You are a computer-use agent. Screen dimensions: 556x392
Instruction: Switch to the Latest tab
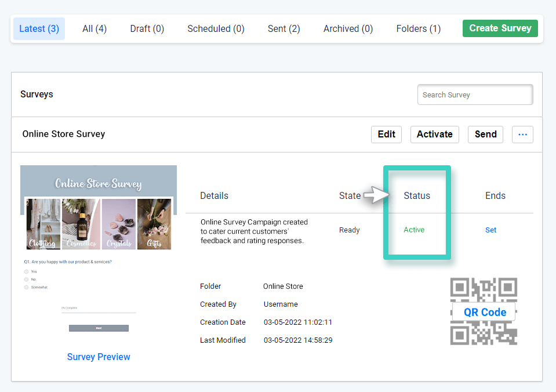pyautogui.click(x=38, y=28)
